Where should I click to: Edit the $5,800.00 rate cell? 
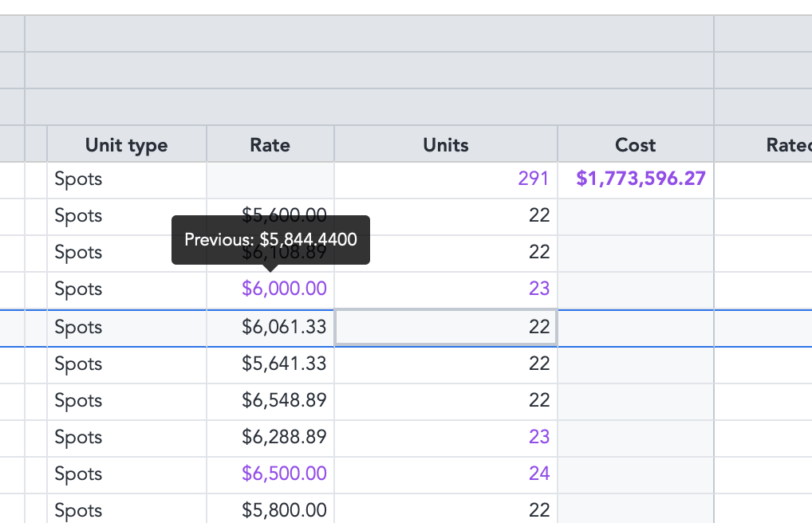tap(270, 509)
